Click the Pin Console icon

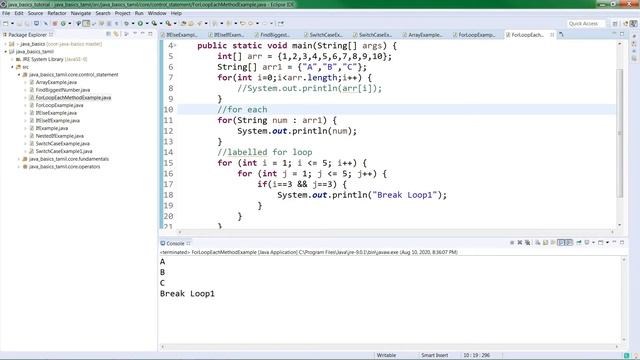(x=579, y=242)
